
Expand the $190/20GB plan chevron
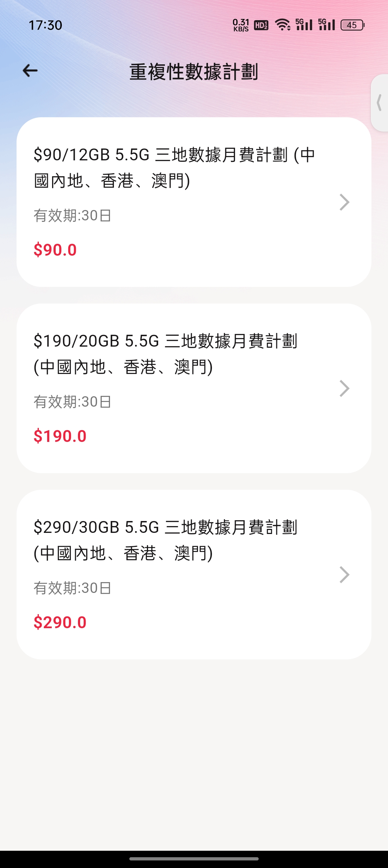tap(344, 388)
